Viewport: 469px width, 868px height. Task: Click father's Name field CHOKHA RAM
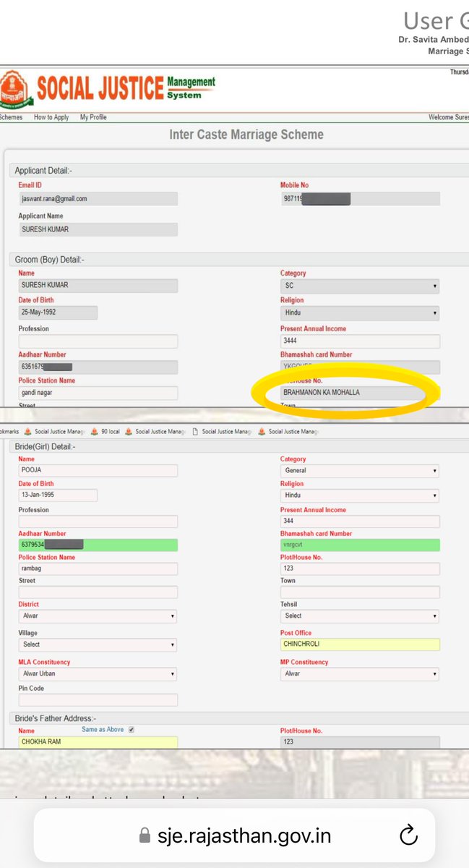point(98,742)
